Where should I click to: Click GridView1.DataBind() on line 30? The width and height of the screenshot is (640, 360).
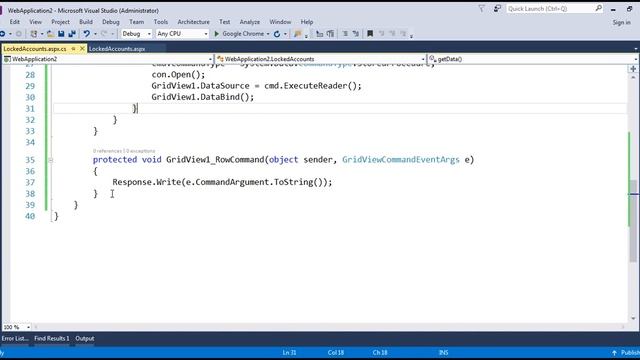pyautogui.click(x=203, y=97)
